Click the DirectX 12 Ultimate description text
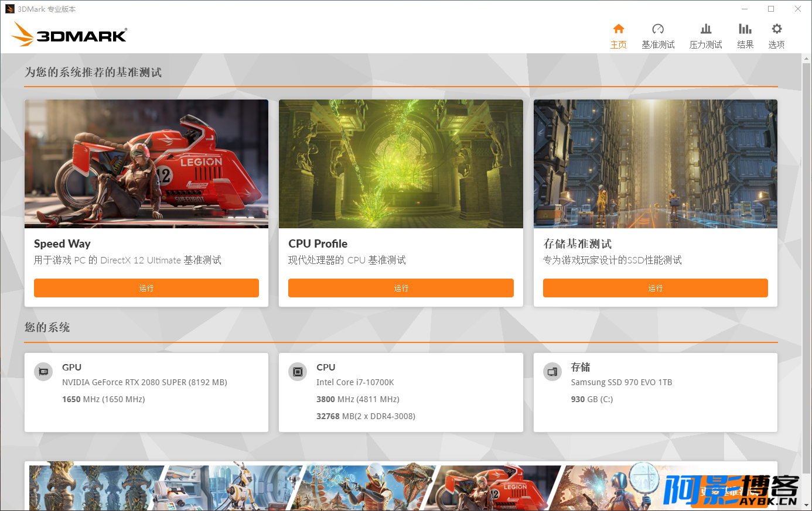Image resolution: width=812 pixels, height=511 pixels. (128, 260)
